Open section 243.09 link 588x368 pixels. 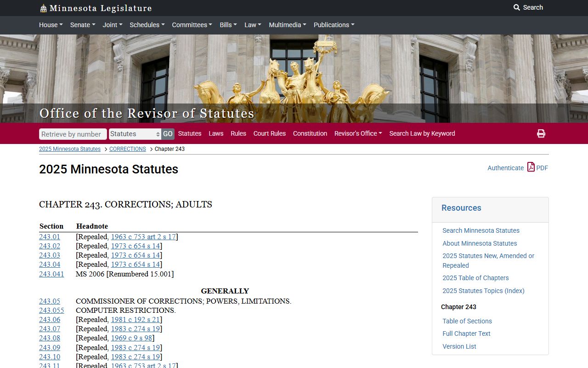(x=50, y=348)
